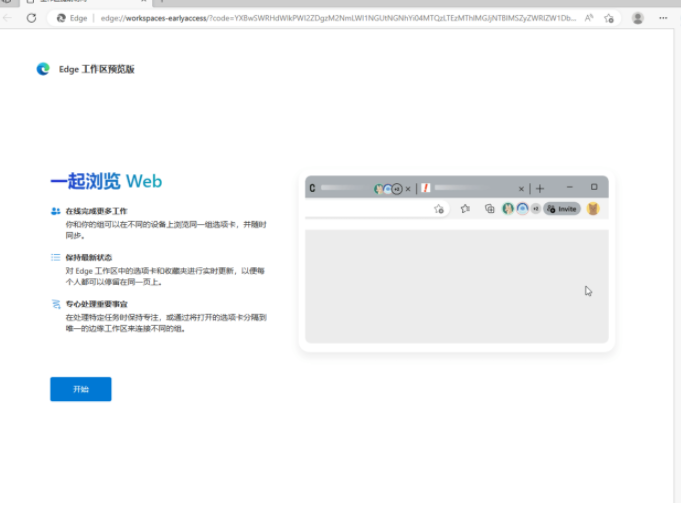Click the fox avatar in the preview illustration

tap(593, 209)
